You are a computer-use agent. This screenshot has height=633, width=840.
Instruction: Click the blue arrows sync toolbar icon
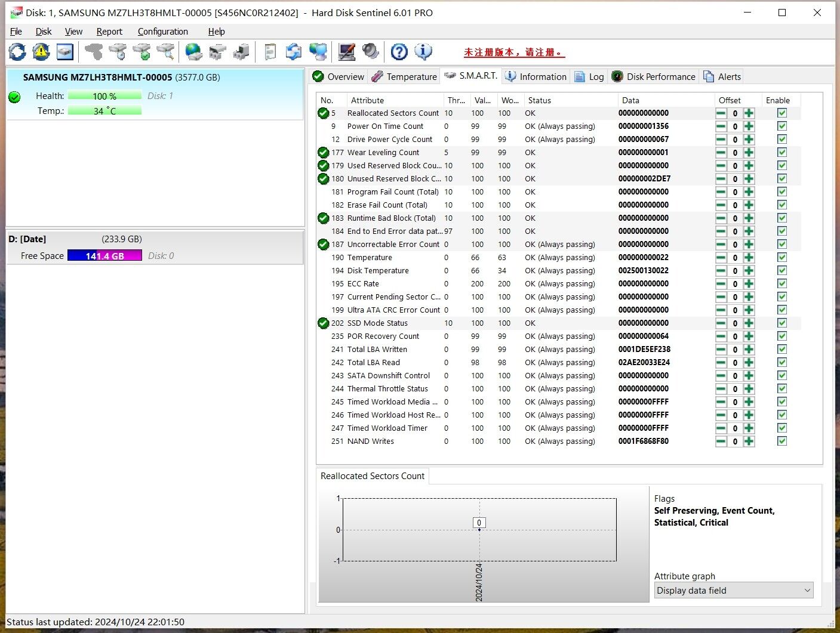(x=294, y=52)
